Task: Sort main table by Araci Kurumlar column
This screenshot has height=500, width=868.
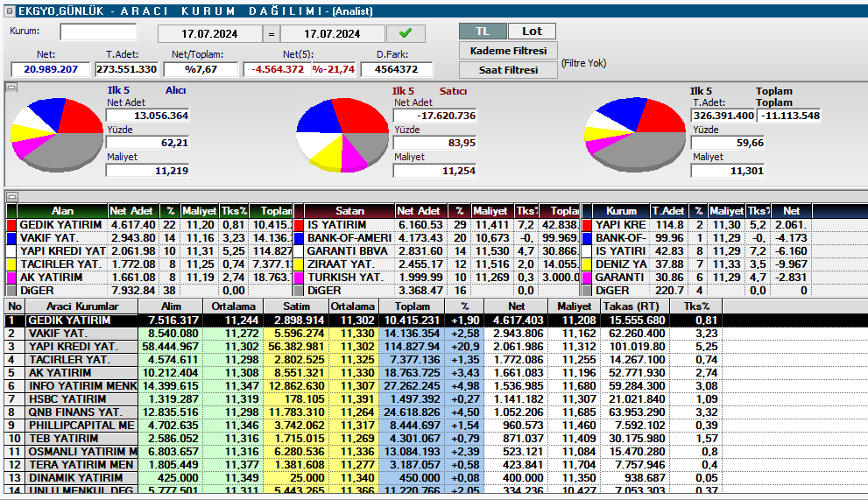Action: coord(82,306)
